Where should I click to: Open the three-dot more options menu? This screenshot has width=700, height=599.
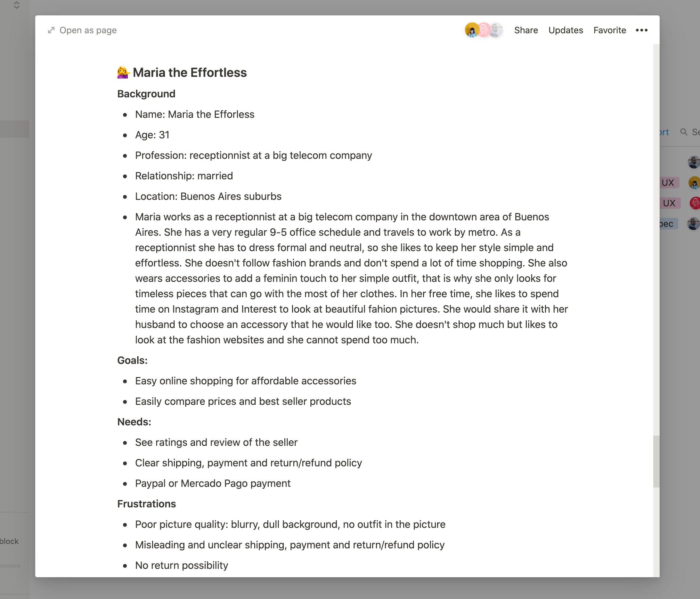(x=641, y=30)
